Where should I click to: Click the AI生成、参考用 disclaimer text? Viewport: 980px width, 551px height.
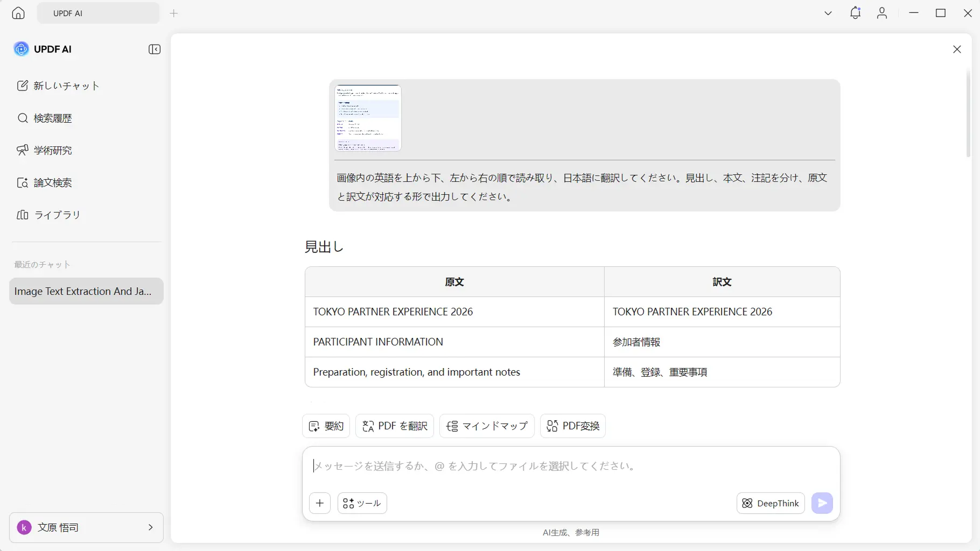[571, 533]
